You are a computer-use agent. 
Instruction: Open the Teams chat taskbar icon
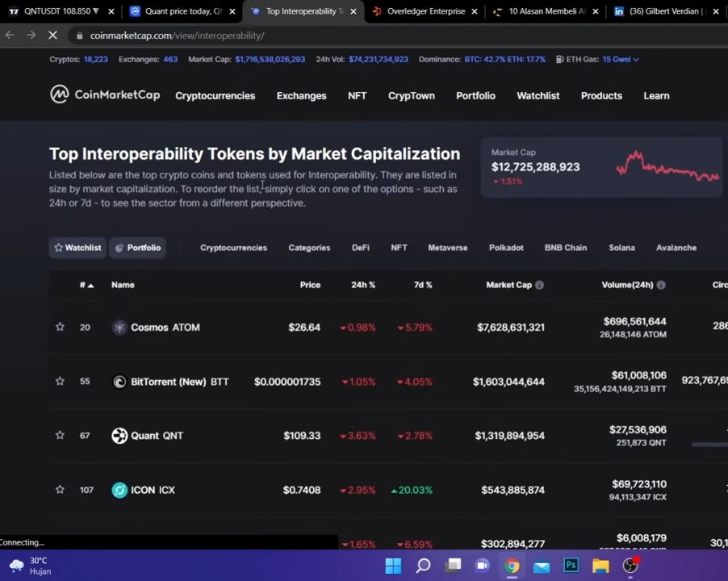[x=483, y=566]
